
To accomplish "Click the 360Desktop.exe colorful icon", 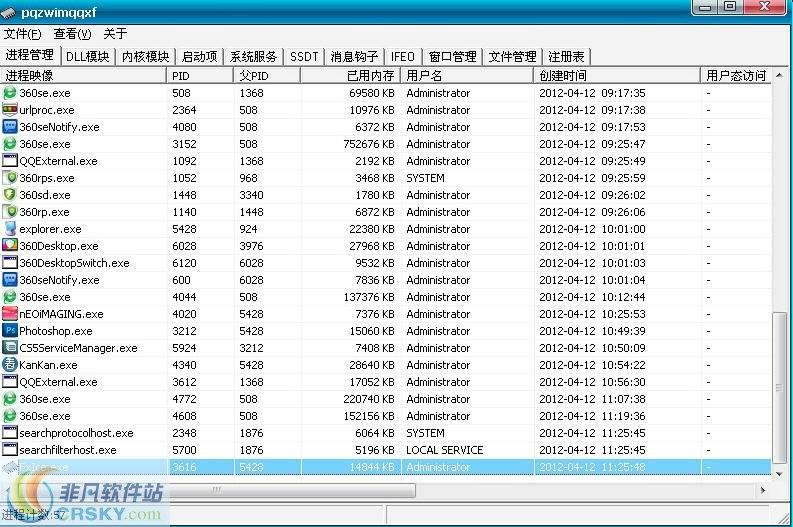I will point(10,246).
